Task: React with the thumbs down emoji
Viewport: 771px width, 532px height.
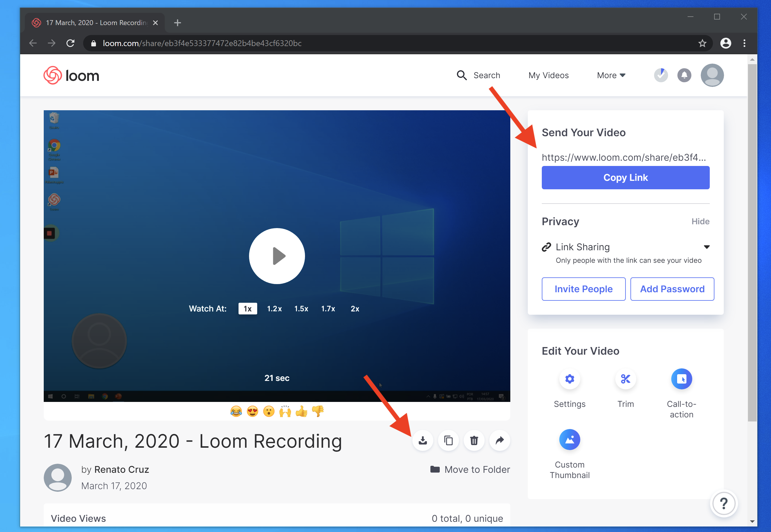Action: [318, 411]
